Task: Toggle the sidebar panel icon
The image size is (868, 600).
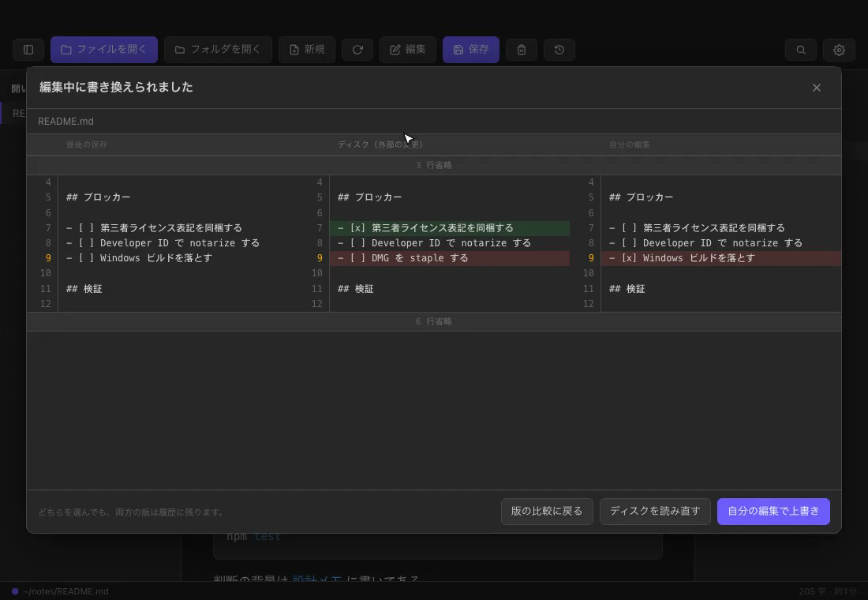Action: [28, 50]
